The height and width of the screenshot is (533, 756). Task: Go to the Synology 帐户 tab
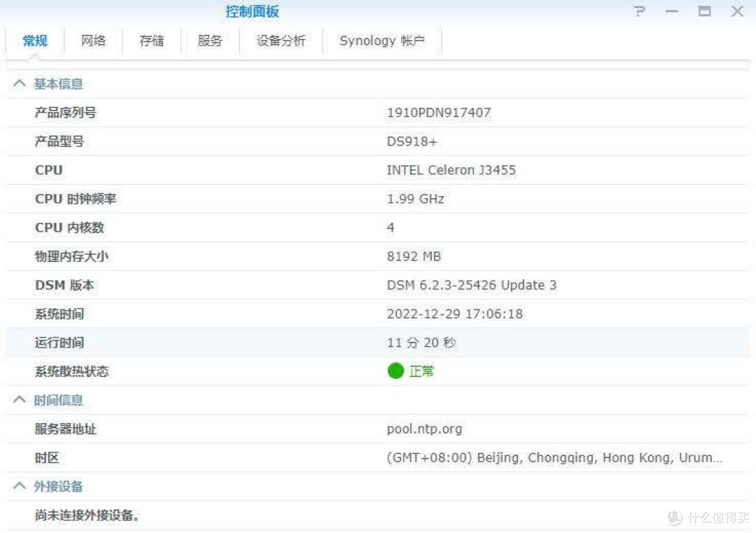tap(382, 41)
